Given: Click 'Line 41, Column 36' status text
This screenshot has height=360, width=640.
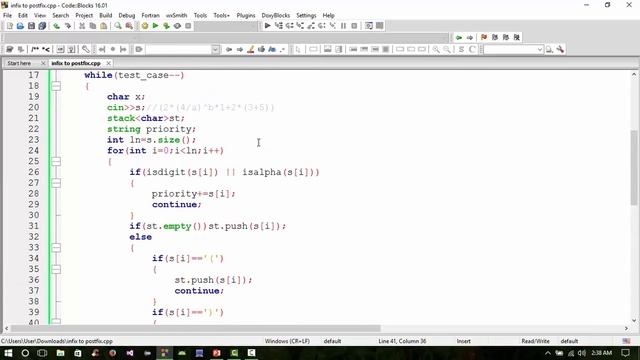Looking at the screenshot, I should (402, 341).
